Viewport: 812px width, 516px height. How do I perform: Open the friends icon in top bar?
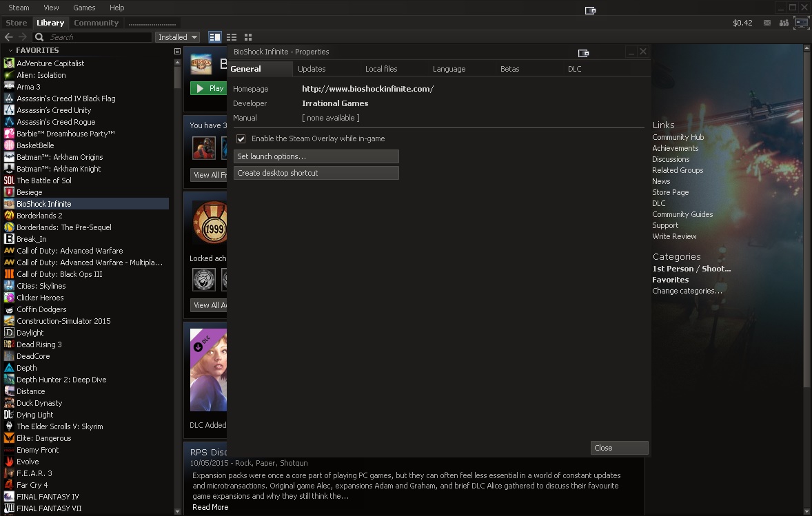784,23
